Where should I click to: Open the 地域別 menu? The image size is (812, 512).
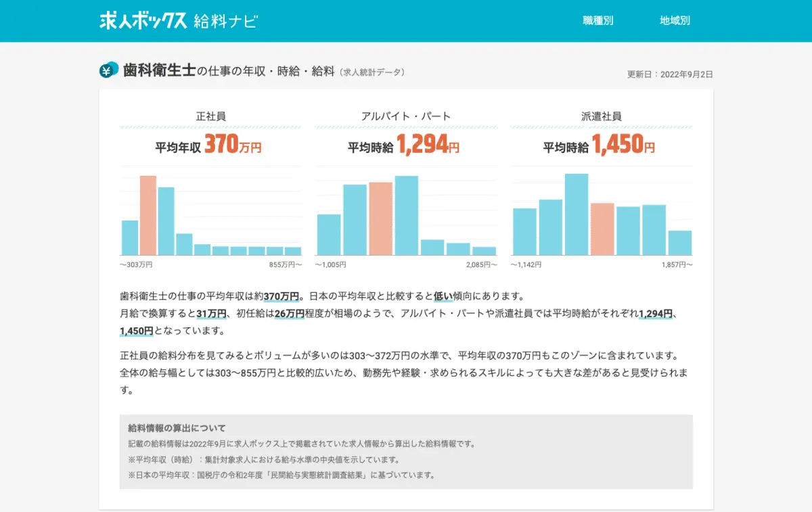675,20
